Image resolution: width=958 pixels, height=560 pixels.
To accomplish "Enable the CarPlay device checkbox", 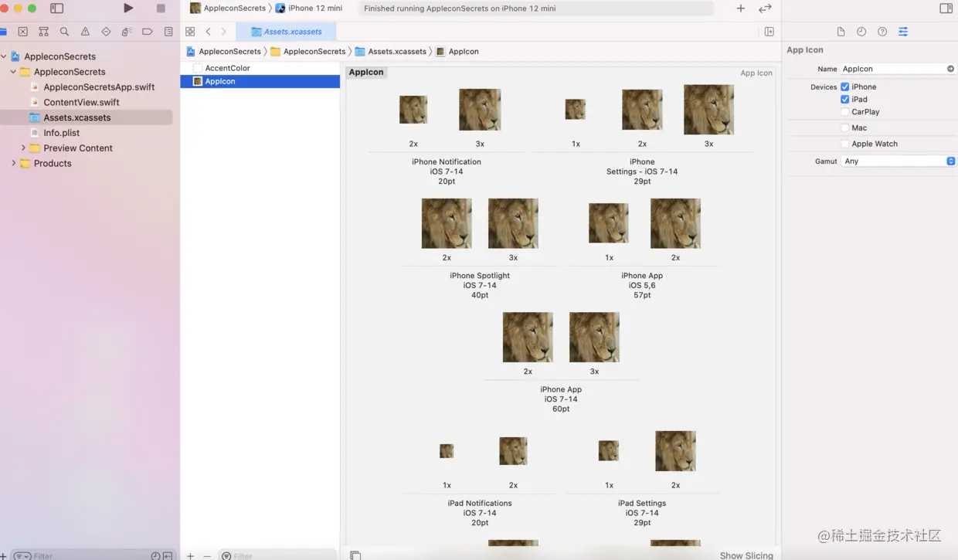I will [x=845, y=112].
